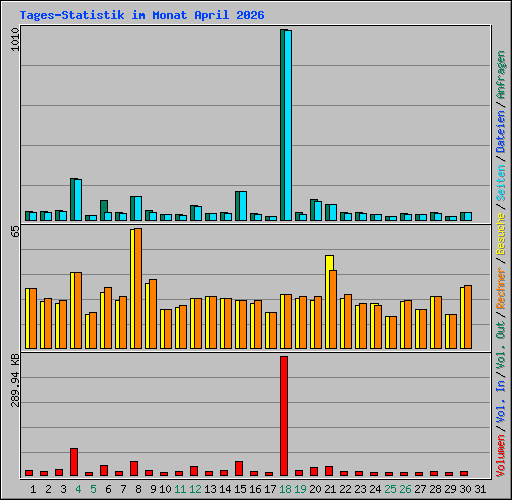Click the 289.94 KB axis label

click(x=15, y=381)
